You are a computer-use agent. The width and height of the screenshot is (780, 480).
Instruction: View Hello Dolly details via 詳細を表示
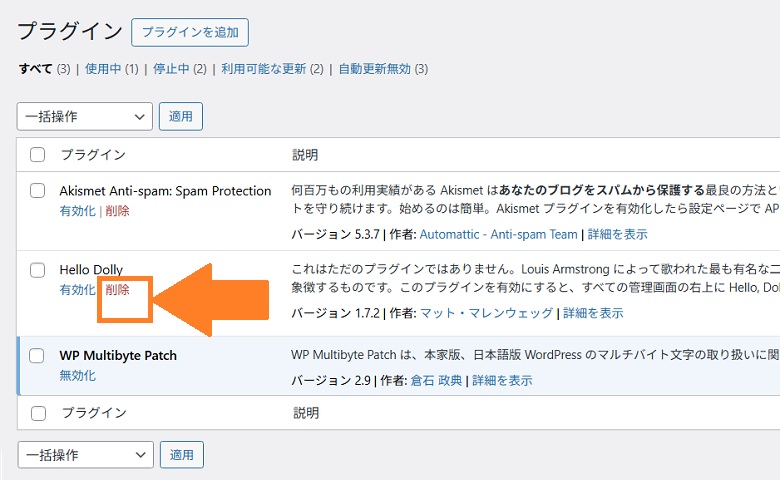(593, 313)
